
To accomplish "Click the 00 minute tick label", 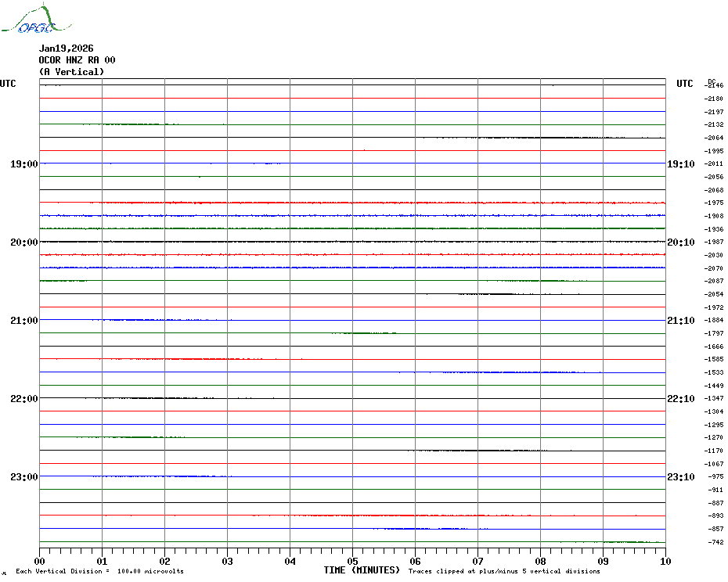I will tap(40, 561).
